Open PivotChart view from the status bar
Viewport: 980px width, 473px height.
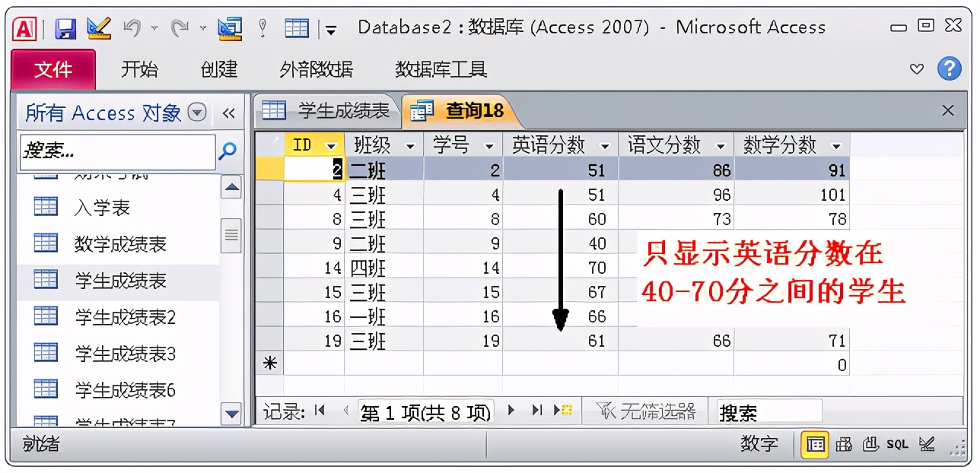[870, 445]
